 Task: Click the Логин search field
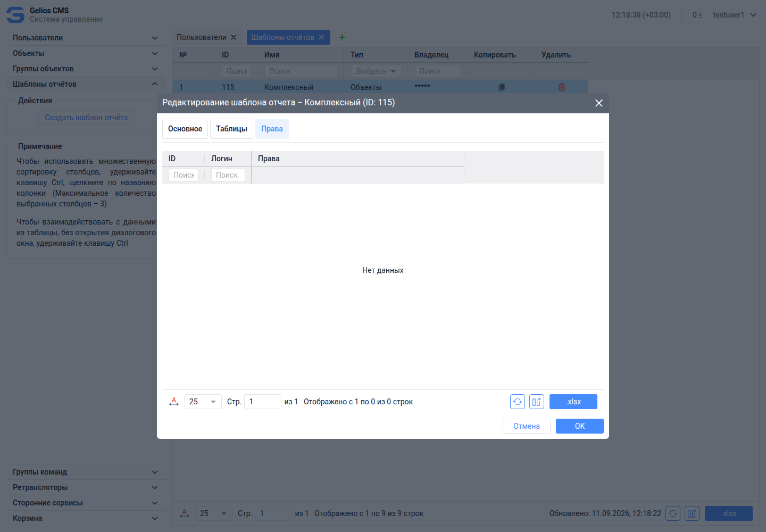228,175
